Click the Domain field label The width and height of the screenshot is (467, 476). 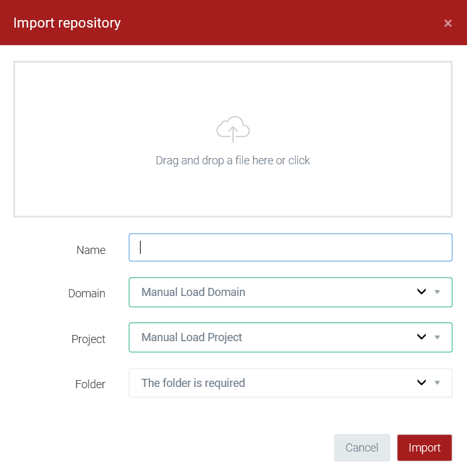point(87,294)
